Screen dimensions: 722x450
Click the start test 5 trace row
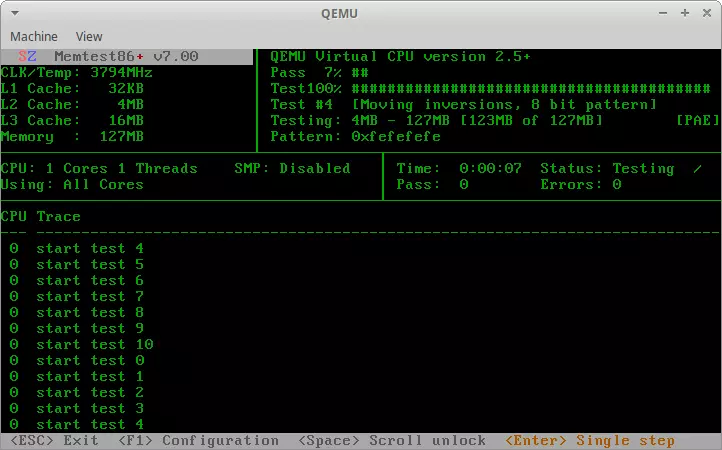76,264
